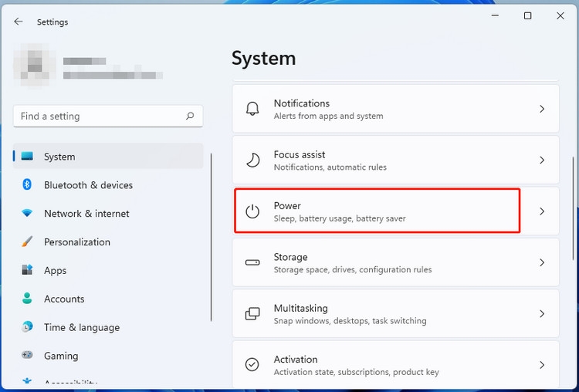Screen dimensions: 579x392
Task: Click the Personalization paintbrush icon
Action: click(27, 242)
